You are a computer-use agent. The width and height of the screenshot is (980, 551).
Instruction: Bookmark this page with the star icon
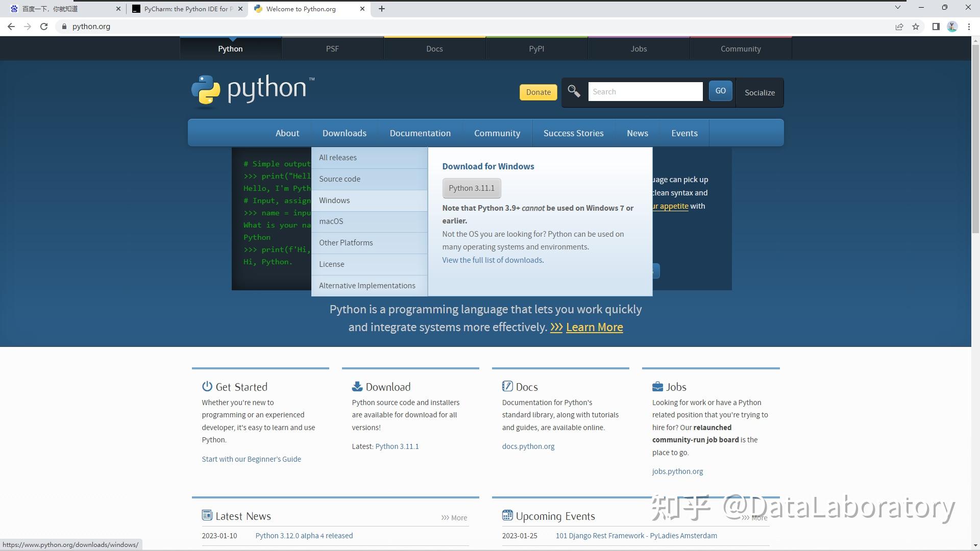pos(916,27)
